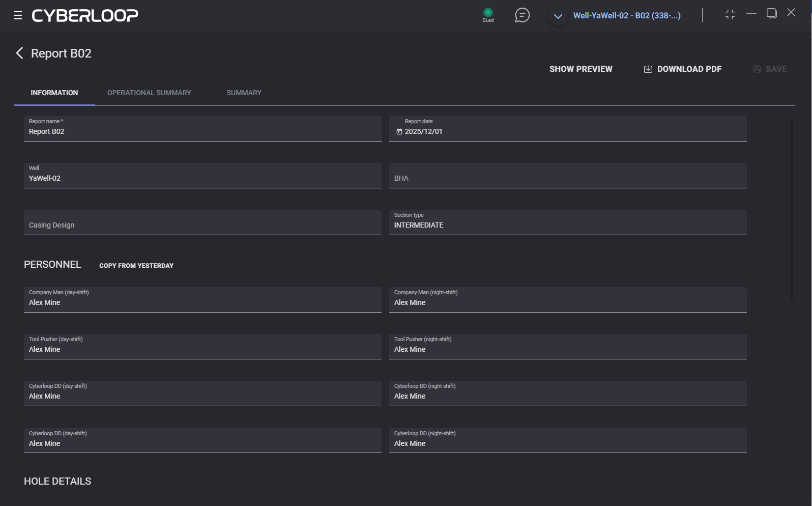Image resolution: width=812 pixels, height=506 pixels.
Task: Click the Download PDF button
Action: [x=683, y=69]
